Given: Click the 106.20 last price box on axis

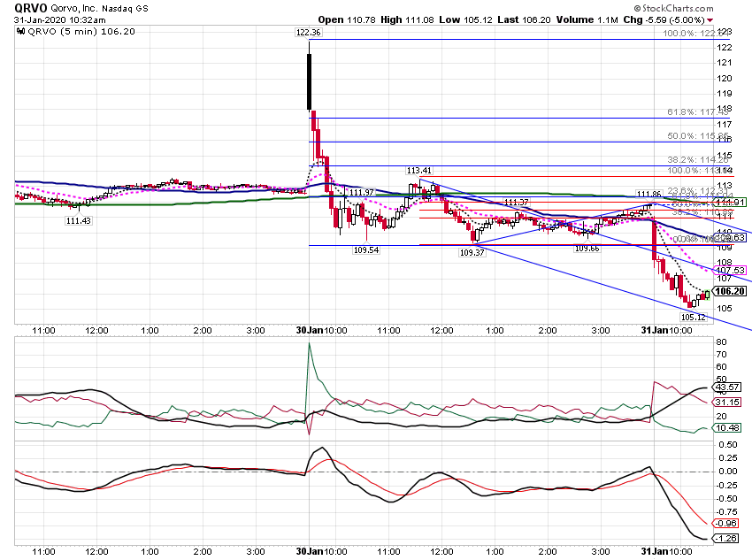Looking at the screenshot, I should click(x=730, y=291).
